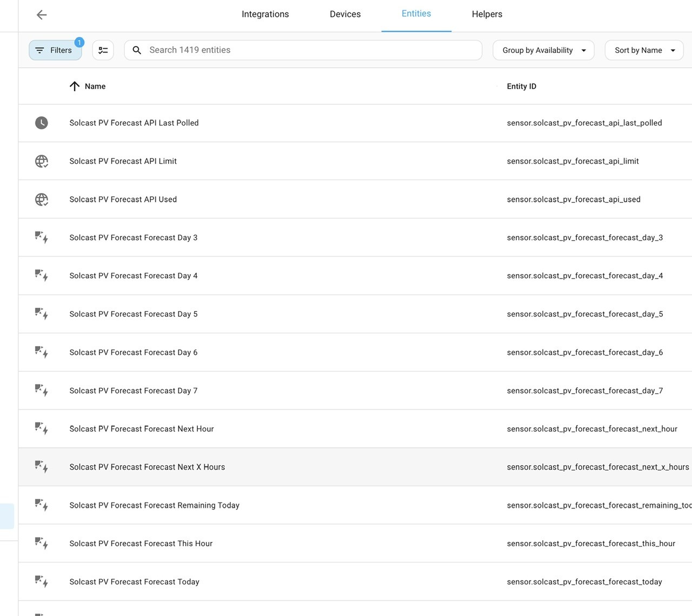Click the search magnifier icon
The height and width of the screenshot is (616, 692).
click(137, 50)
